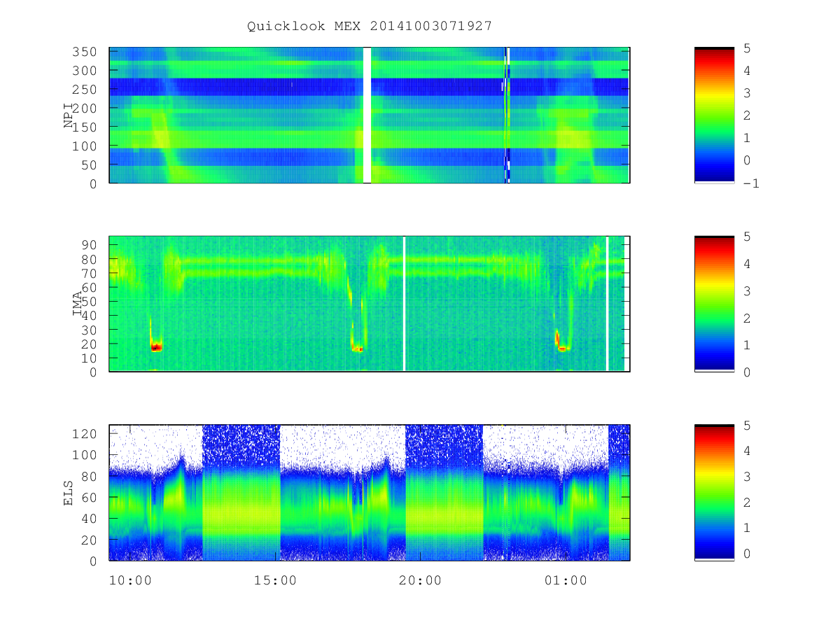Click the NPI axis label
The width and height of the screenshot is (840, 630).
click(69, 116)
